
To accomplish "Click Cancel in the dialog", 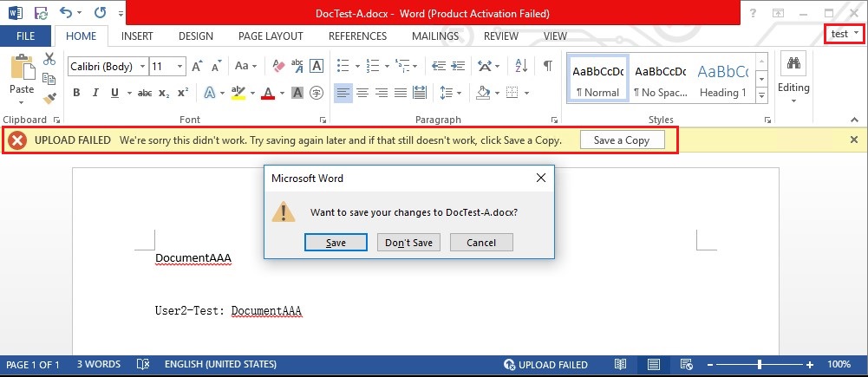I will [481, 243].
